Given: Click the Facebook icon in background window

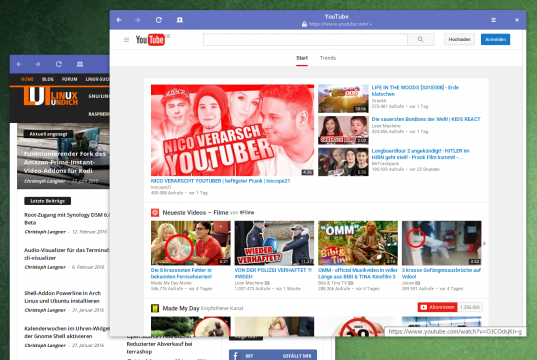Looking at the screenshot, I should pos(236,356).
